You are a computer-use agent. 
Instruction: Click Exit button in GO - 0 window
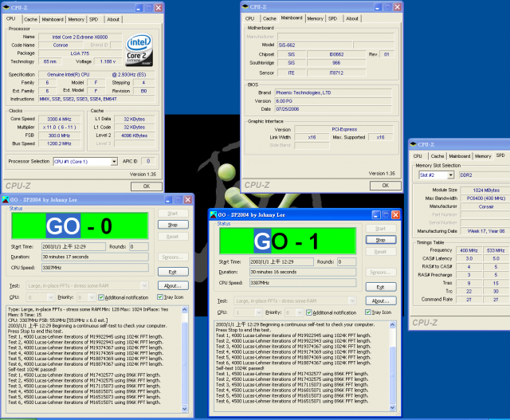pyautogui.click(x=173, y=272)
